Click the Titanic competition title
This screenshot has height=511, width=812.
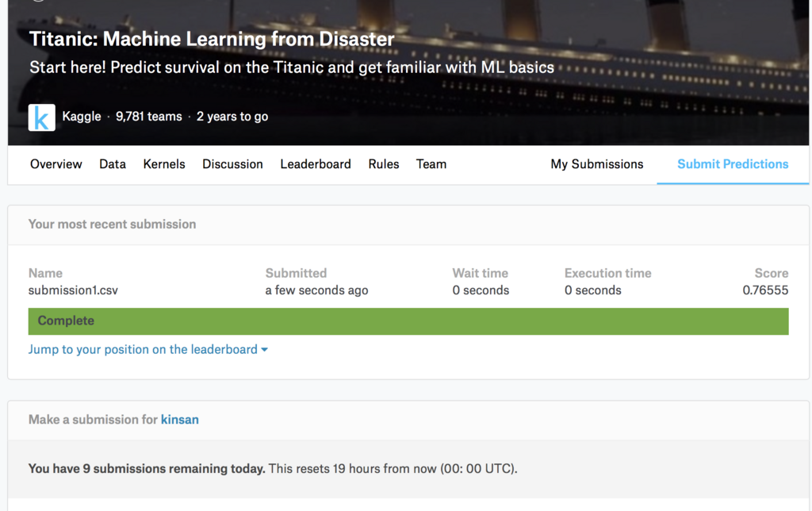point(212,39)
